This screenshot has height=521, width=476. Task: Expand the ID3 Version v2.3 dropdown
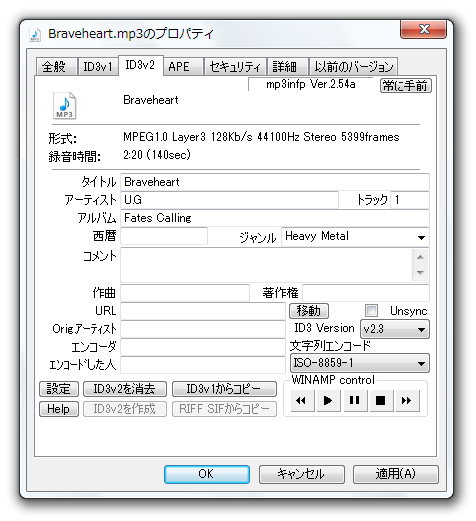395,329
